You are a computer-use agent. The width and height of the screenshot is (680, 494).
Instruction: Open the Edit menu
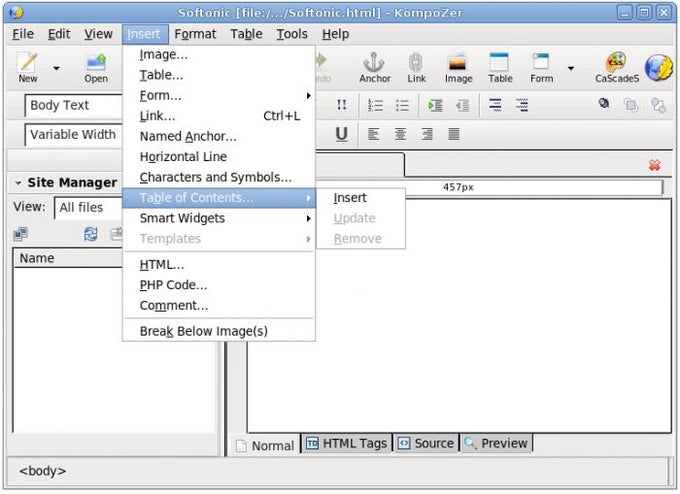(x=59, y=34)
